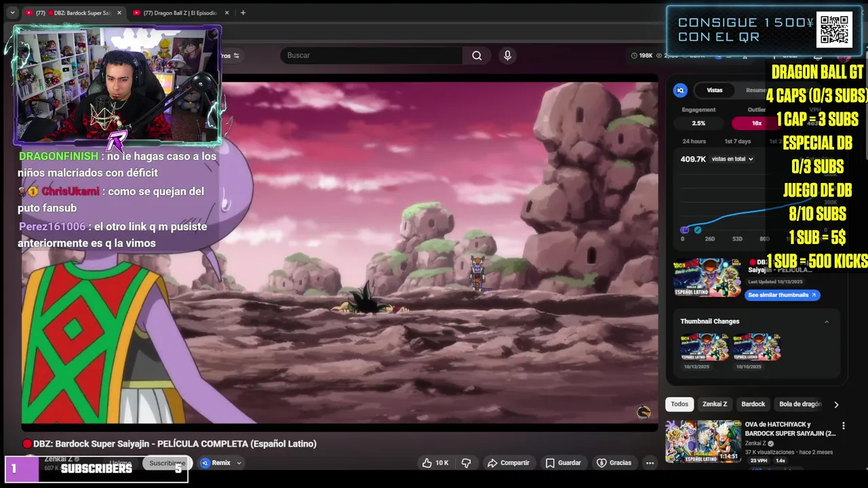Click the blue IQ logo icon in stats panel
Image resolution: width=868 pixels, height=488 pixels.
tap(680, 90)
